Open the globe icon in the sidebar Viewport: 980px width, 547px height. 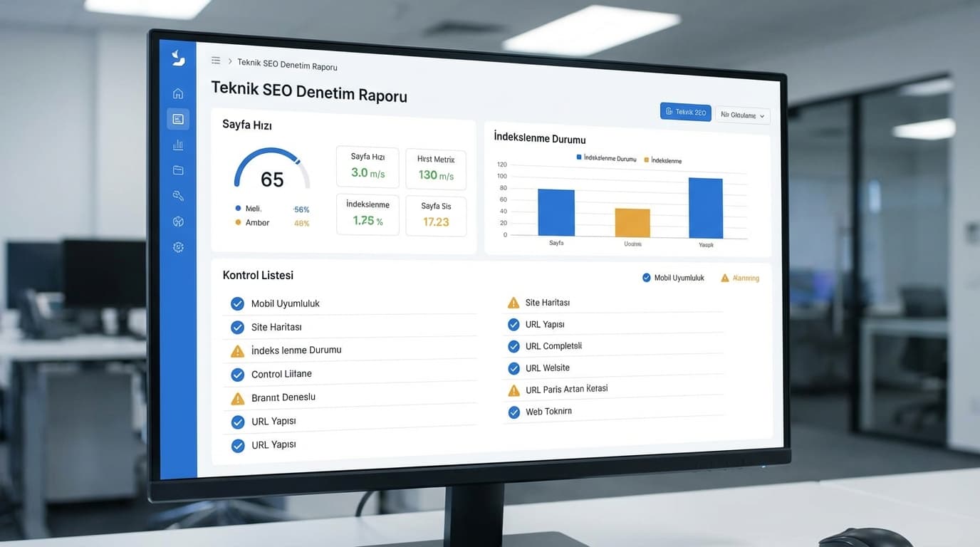pos(177,221)
